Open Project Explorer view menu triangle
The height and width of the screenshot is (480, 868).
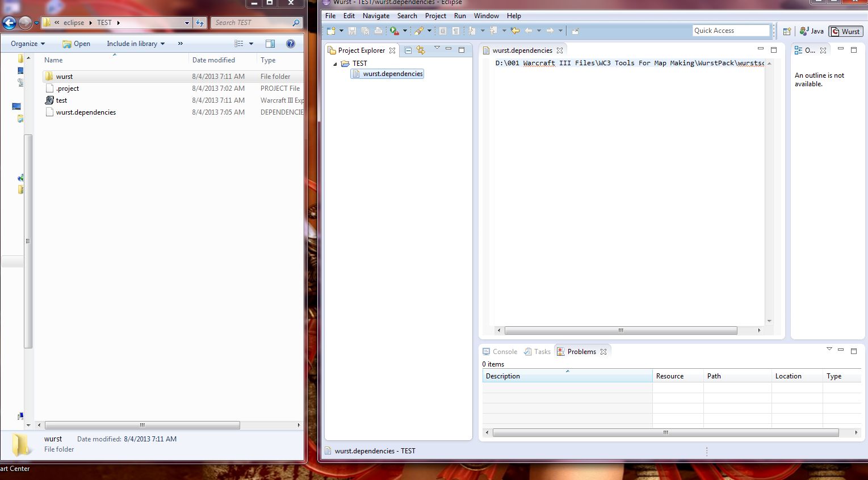pos(437,48)
